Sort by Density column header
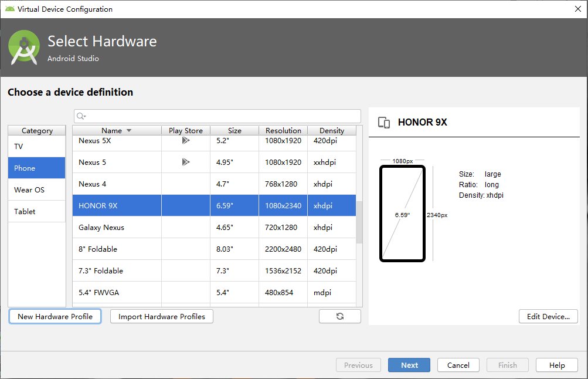 pos(331,131)
